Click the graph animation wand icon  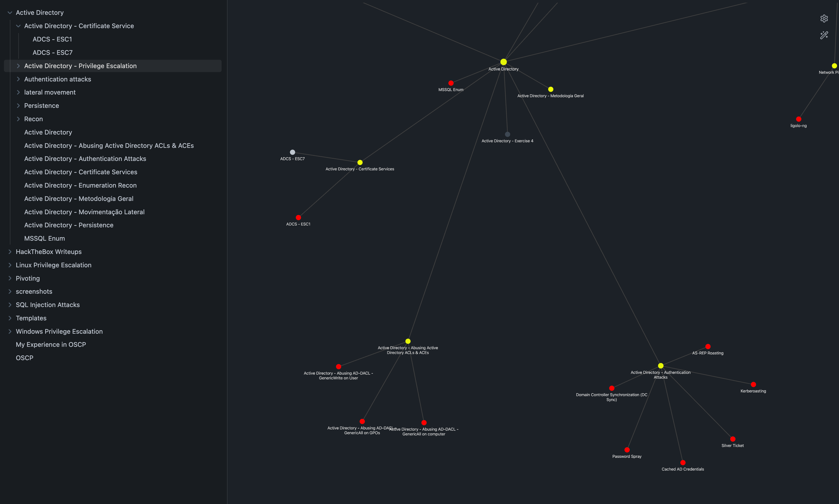click(x=824, y=35)
